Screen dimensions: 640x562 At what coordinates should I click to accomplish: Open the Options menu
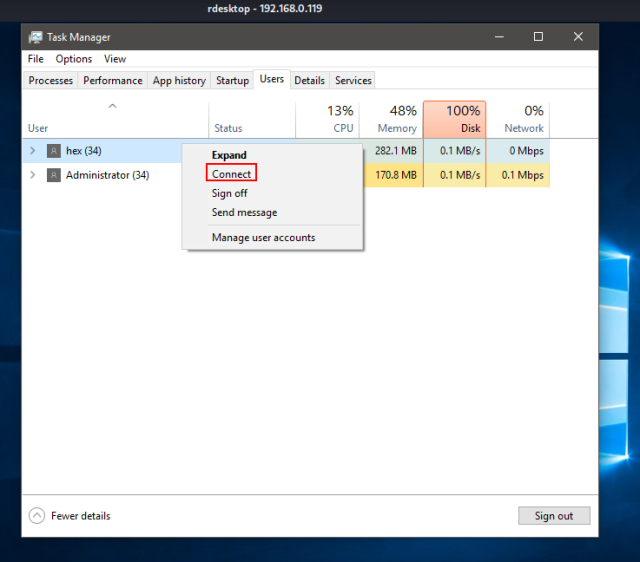click(74, 59)
